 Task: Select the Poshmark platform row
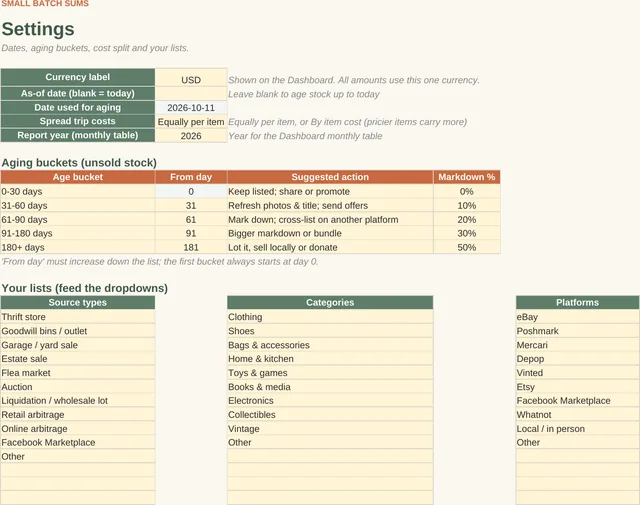pyautogui.click(x=578, y=331)
